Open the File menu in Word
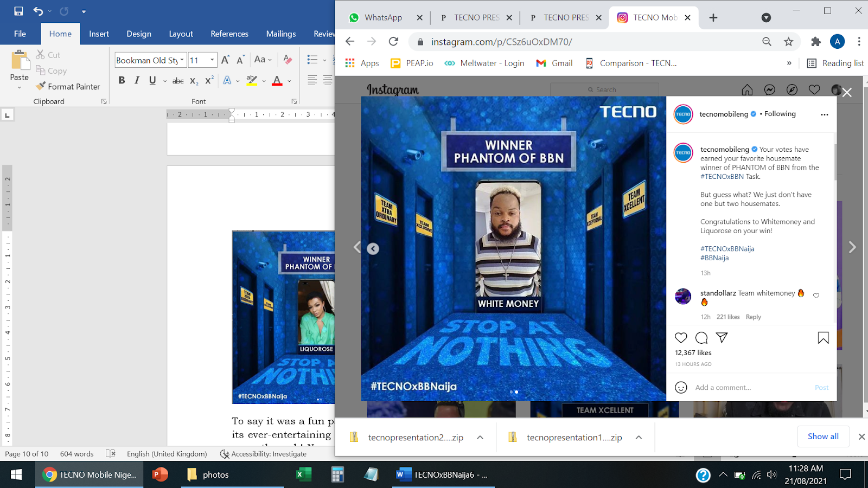868x488 pixels. [20, 34]
